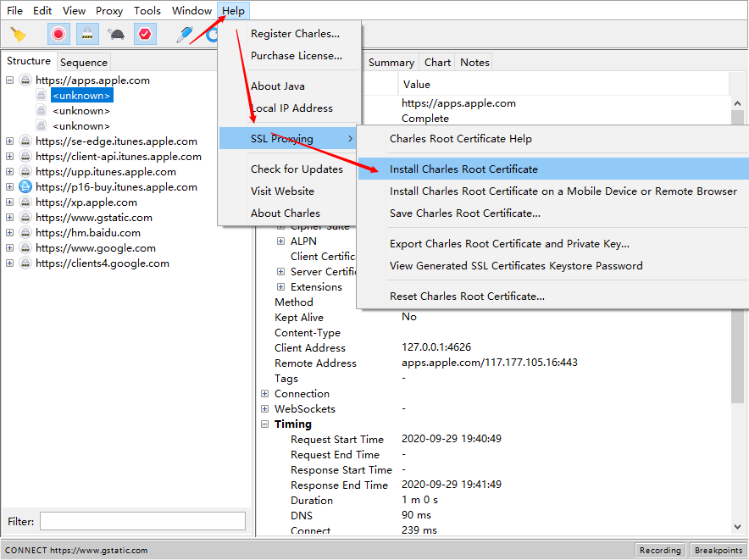Expand the www.gstatic.com host node
This screenshot has width=749, height=560.
pos(9,218)
